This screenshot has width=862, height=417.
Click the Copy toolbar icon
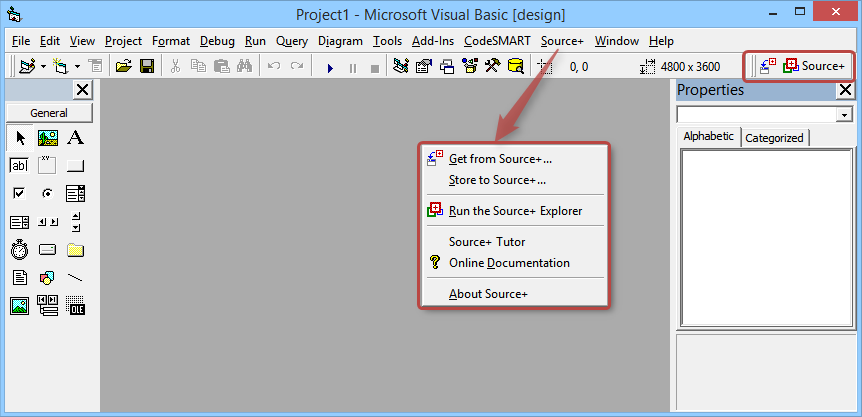[198, 66]
